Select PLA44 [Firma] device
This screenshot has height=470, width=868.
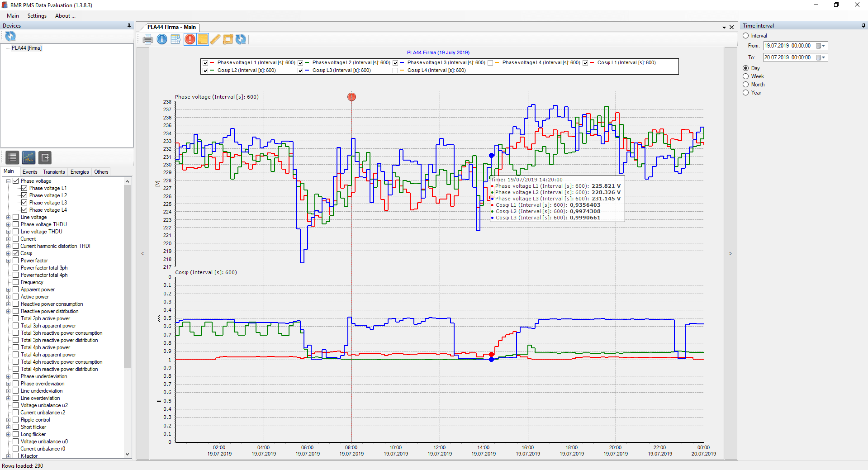click(27, 48)
